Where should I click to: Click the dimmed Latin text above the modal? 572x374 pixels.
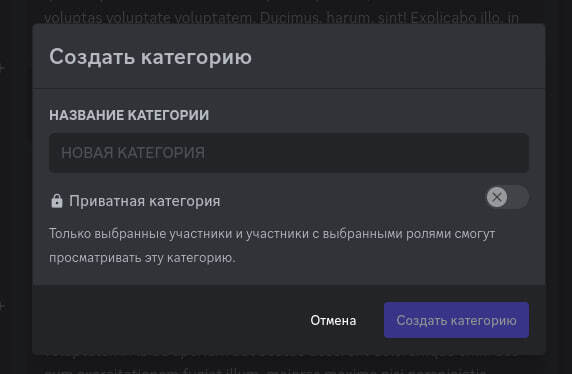[281, 18]
